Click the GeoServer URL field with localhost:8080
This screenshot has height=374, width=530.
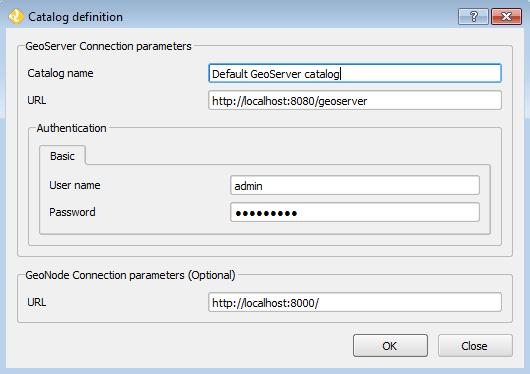pyautogui.click(x=355, y=100)
